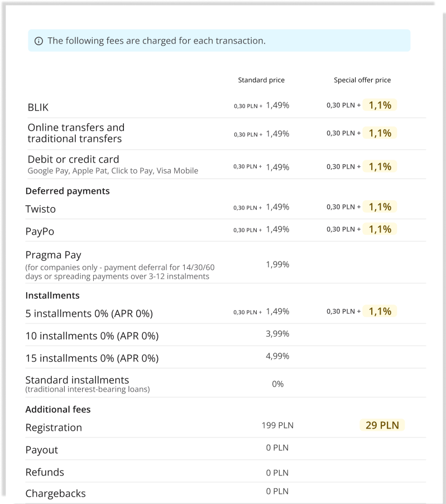Click the Refunds fee row label

click(45, 472)
